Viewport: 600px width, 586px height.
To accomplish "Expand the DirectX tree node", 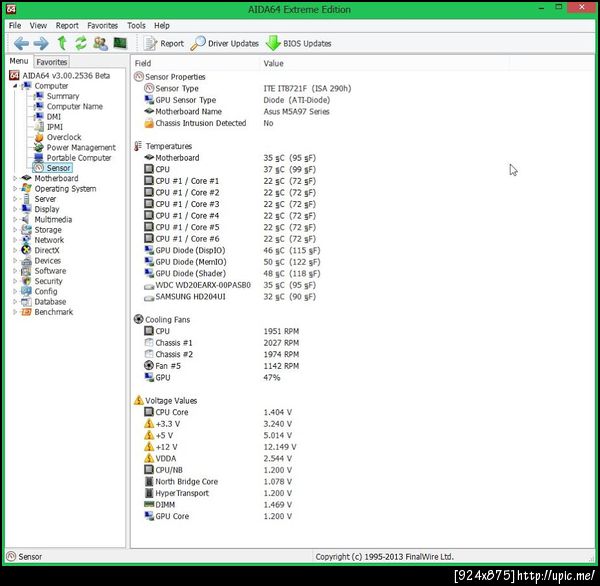I will click(15, 250).
